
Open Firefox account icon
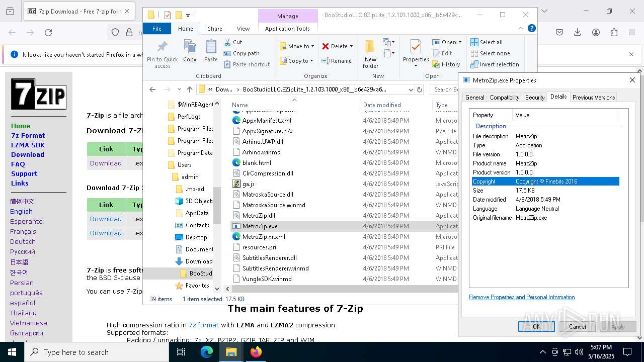click(x=596, y=33)
